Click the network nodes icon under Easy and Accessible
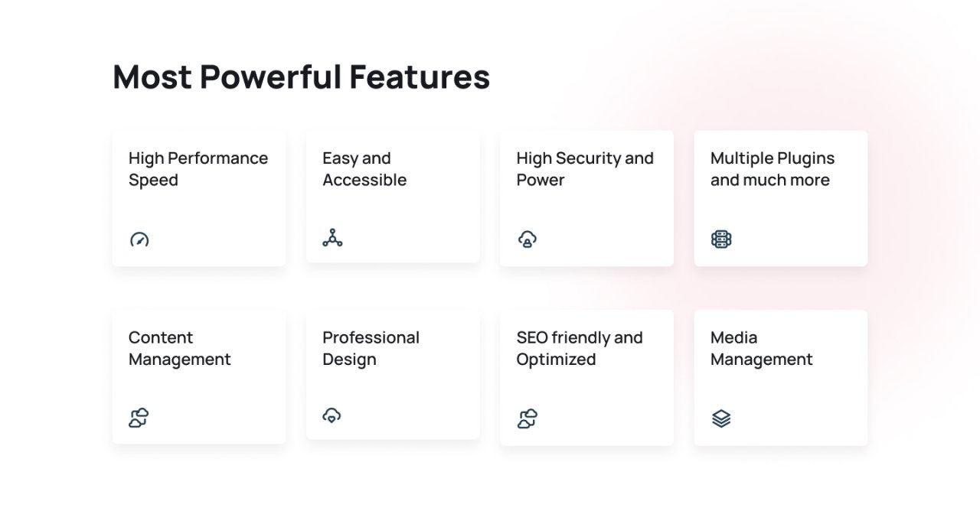Viewport: 980px width, 511px height. pos(332,238)
